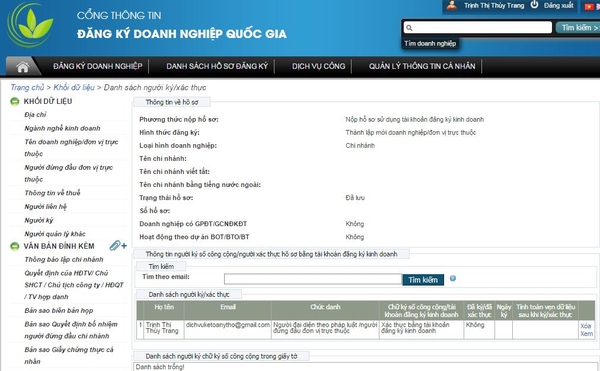Click the Tìm doanh nghiệp tab label

tap(430, 44)
